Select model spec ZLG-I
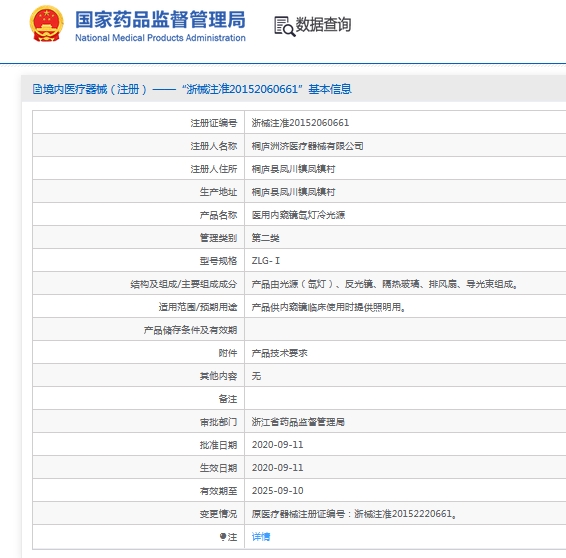The height and width of the screenshot is (558, 566). (266, 261)
